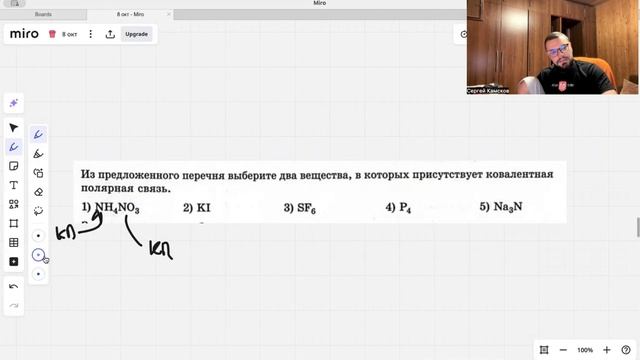The height and width of the screenshot is (360, 640).
Task: Select the Pen drawing tool in main toolbar
Action: click(13, 147)
